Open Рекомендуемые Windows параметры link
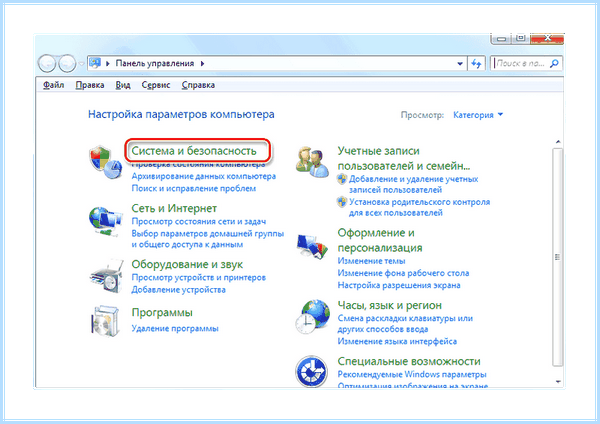The image size is (600, 424). tap(412, 374)
